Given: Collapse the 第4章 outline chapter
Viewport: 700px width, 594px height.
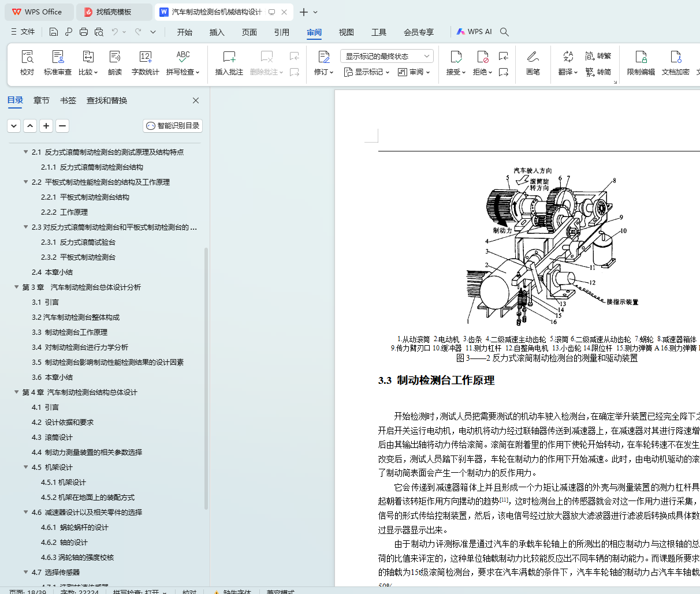Looking at the screenshot, I should [x=16, y=393].
